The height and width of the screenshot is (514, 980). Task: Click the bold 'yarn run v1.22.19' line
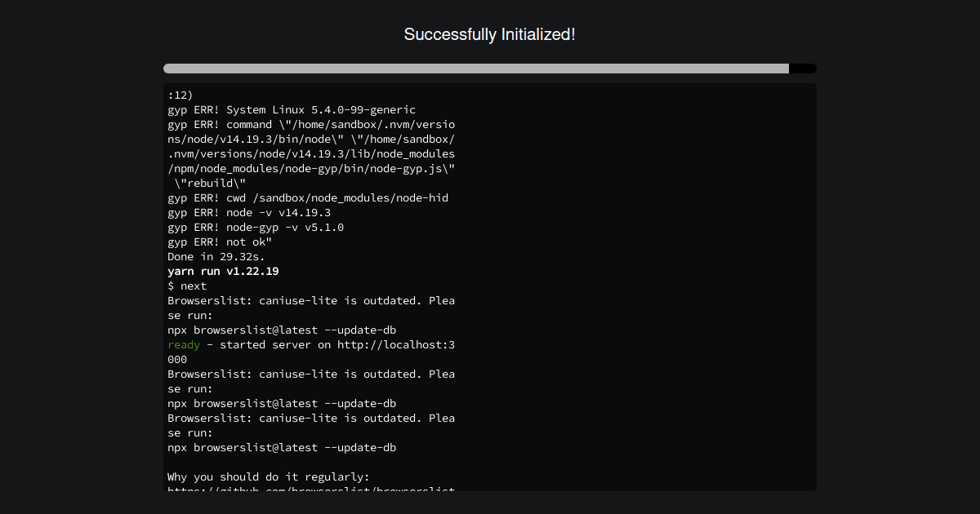click(223, 272)
